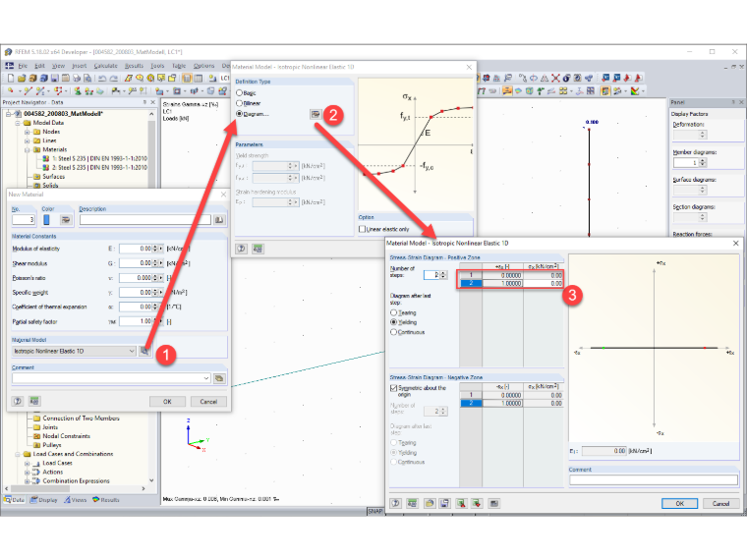Open material model details icon next to dropdown
The height and width of the screenshot is (560, 747).
point(144,351)
